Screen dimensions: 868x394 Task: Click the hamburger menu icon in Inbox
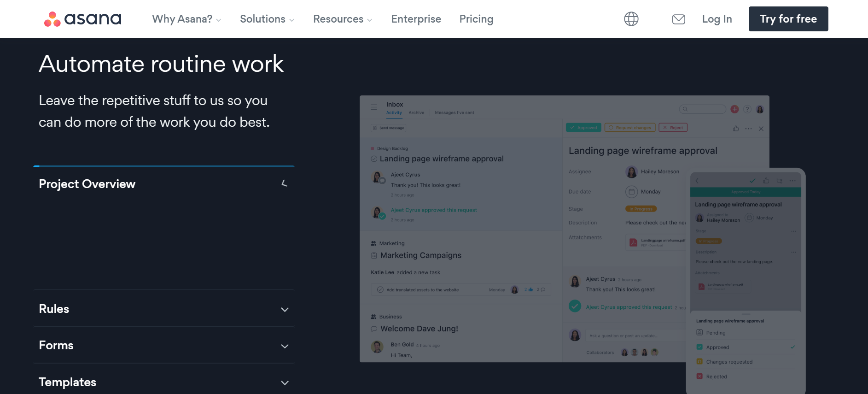(x=374, y=107)
